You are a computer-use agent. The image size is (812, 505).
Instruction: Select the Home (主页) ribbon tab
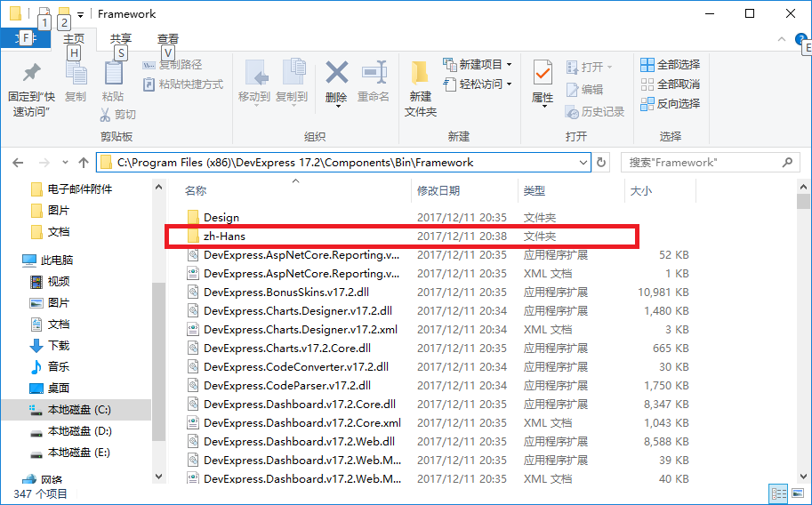click(x=74, y=39)
